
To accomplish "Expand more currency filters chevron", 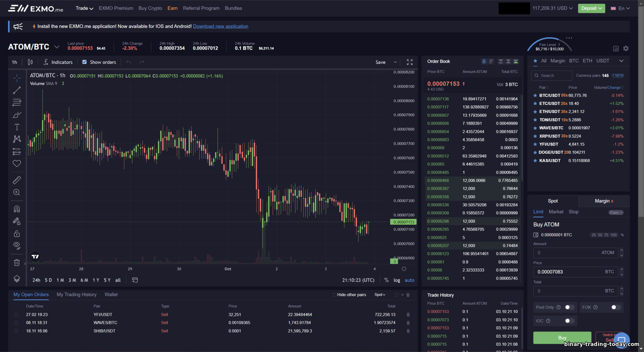I will [x=621, y=61].
